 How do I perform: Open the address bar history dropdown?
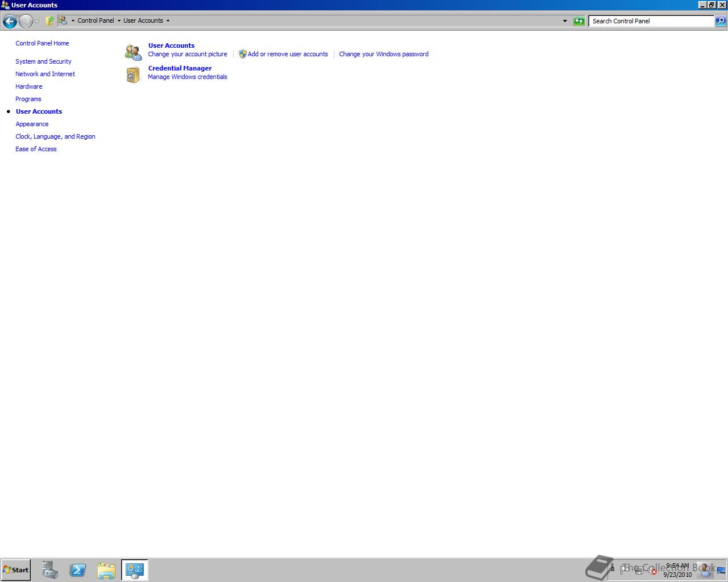point(565,21)
